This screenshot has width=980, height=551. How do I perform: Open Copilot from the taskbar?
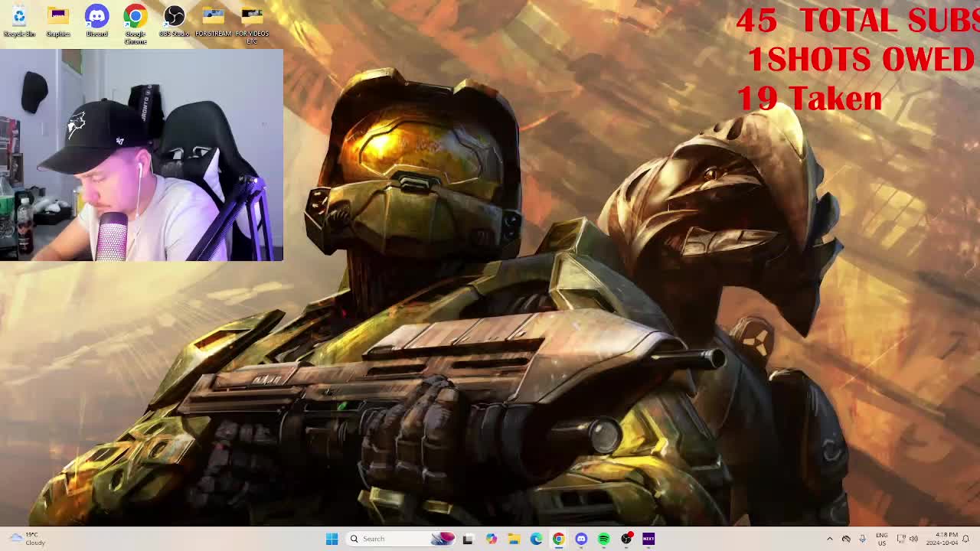click(491, 539)
